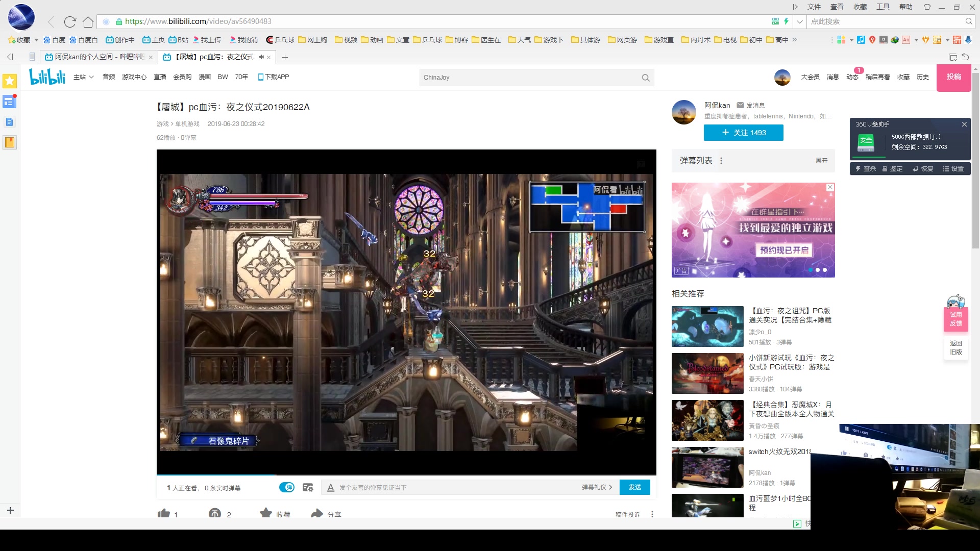Give coins to the video
The image size is (980, 551).
215,514
